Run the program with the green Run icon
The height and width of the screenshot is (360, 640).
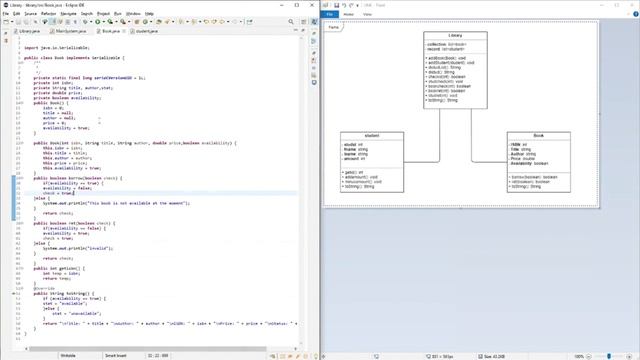pyautogui.click(x=98, y=22)
